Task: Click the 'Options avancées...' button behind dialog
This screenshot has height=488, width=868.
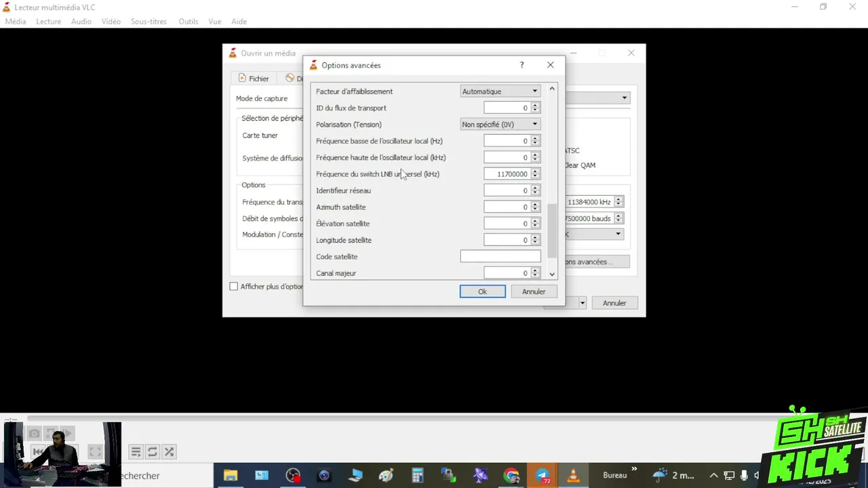Action: (597, 262)
